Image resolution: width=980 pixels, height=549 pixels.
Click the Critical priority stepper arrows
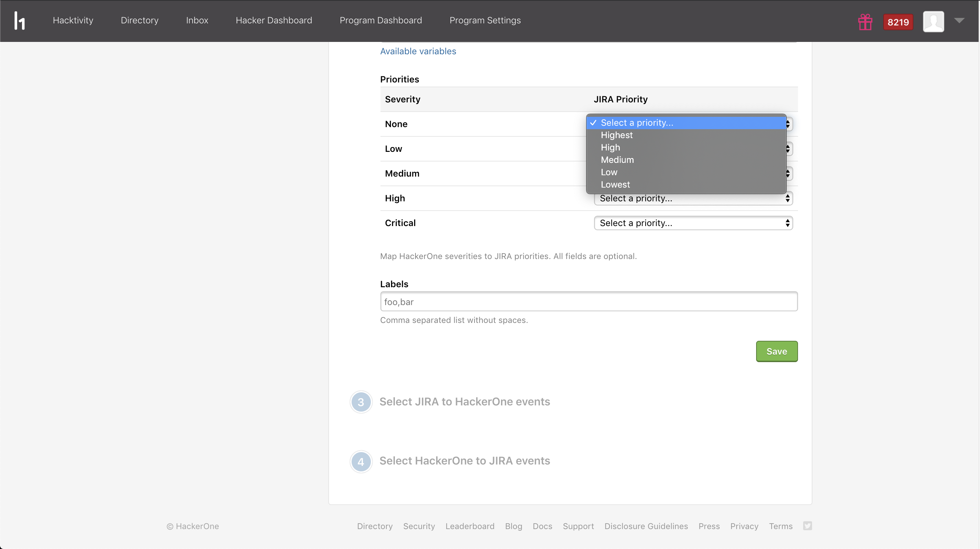[x=787, y=223]
